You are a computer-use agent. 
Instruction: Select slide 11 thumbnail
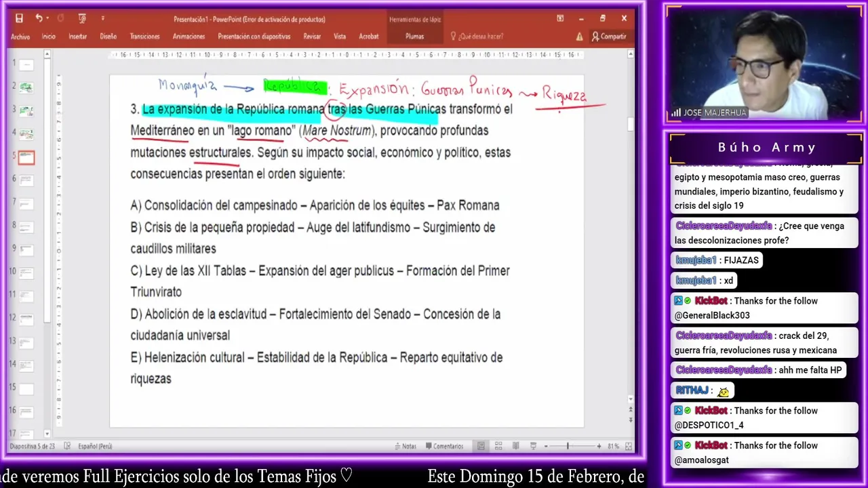point(26,296)
